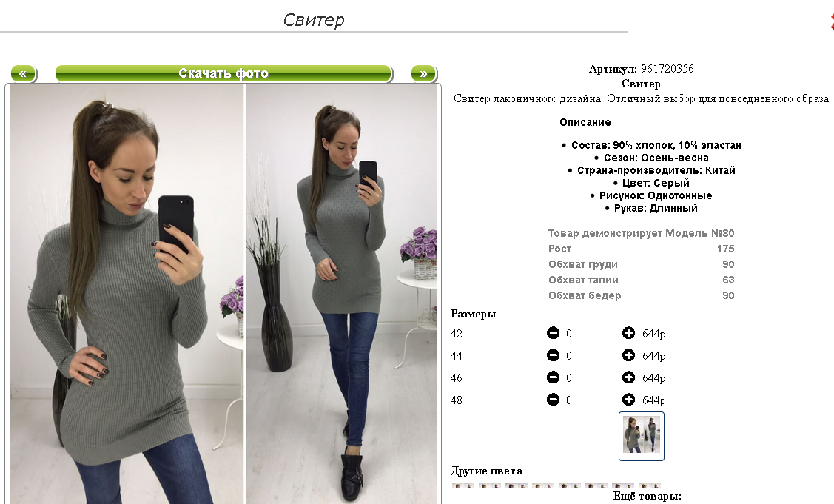Decrease quantity for size 46
834x504 pixels.
(x=554, y=378)
